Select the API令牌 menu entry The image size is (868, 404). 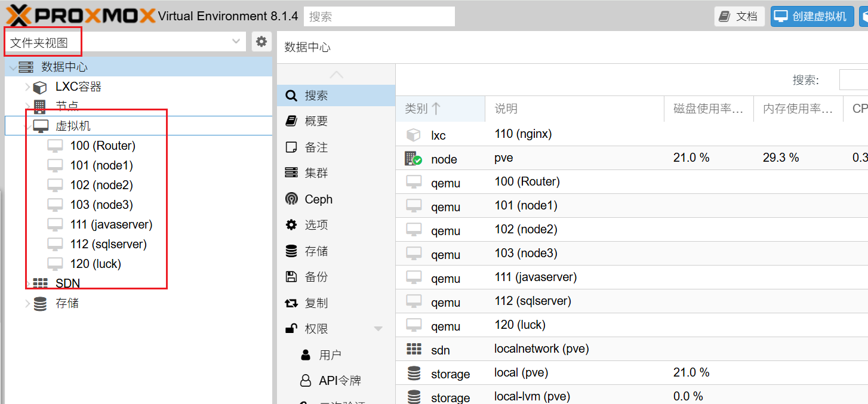[339, 381]
